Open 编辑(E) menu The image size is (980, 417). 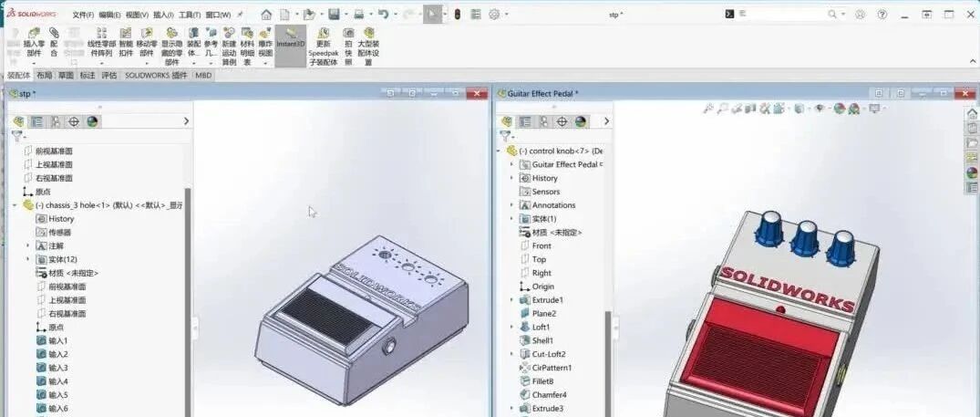point(109,15)
